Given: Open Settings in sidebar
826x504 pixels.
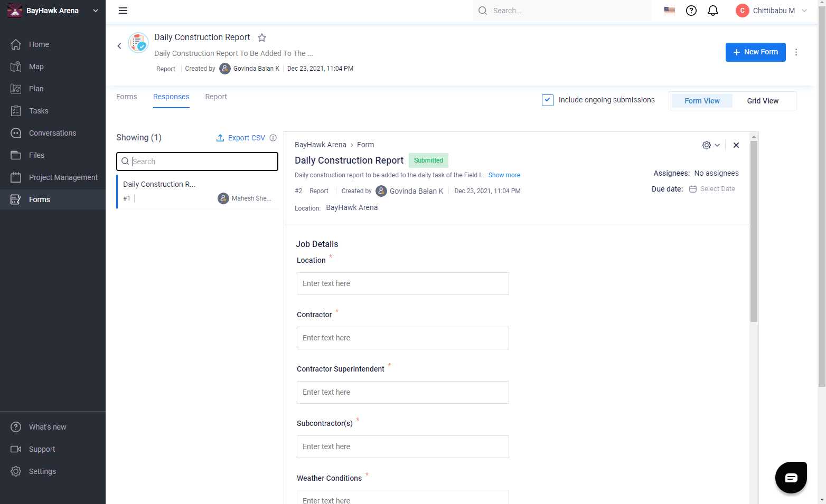Looking at the screenshot, I should point(53,471).
